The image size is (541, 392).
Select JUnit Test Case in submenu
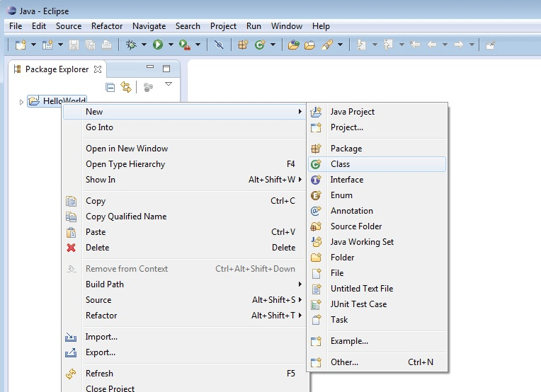tap(377, 304)
